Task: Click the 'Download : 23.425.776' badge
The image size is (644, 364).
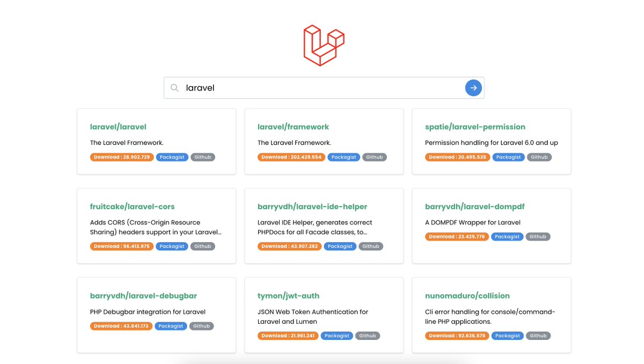Action: 457,236
